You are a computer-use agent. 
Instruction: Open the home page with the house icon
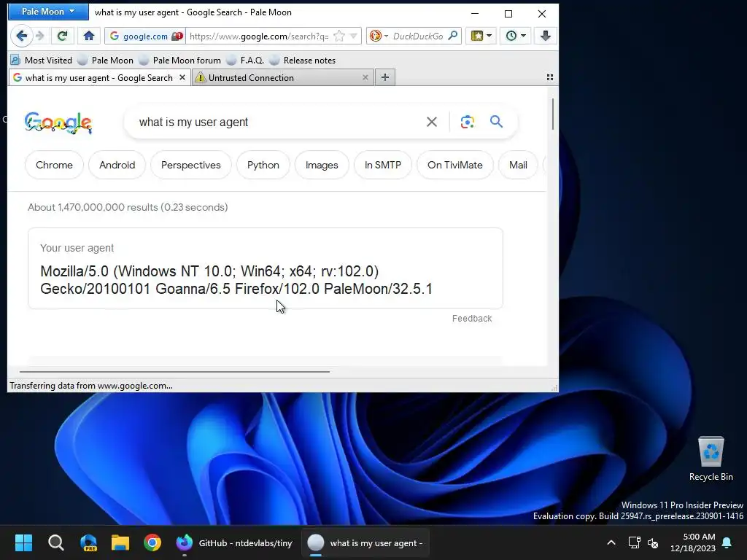point(89,36)
